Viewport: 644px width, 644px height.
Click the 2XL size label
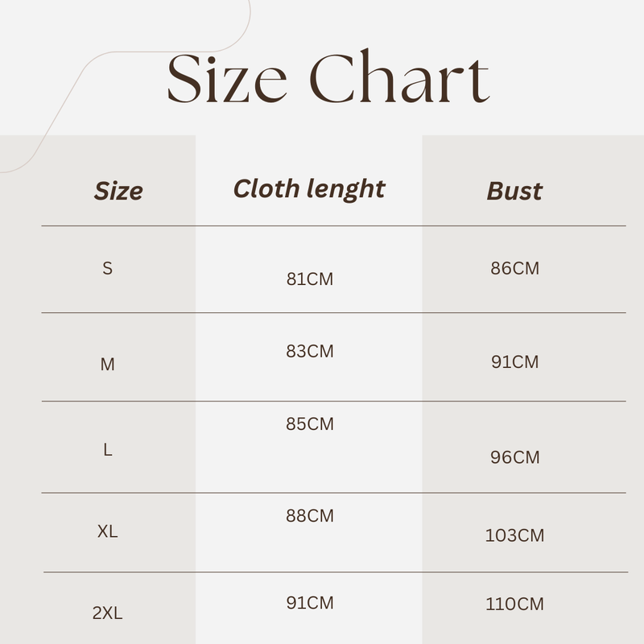point(108,613)
